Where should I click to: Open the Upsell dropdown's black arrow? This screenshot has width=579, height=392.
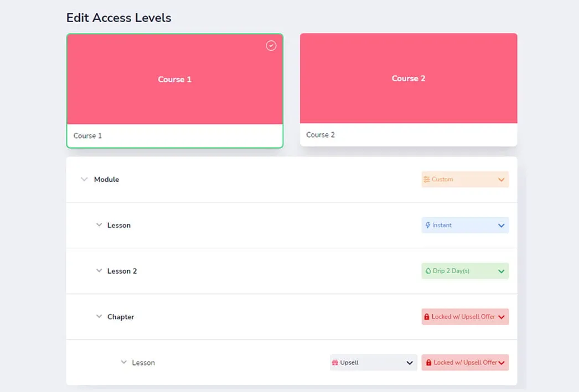410,363
